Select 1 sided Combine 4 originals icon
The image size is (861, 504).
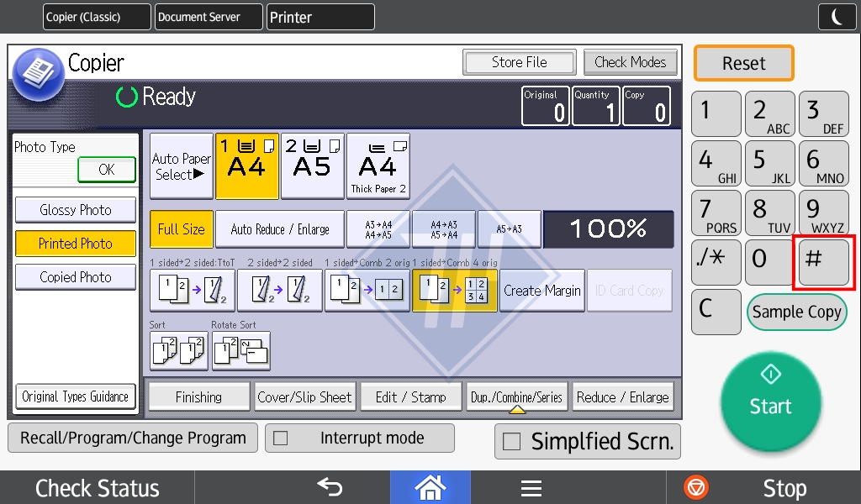454,291
